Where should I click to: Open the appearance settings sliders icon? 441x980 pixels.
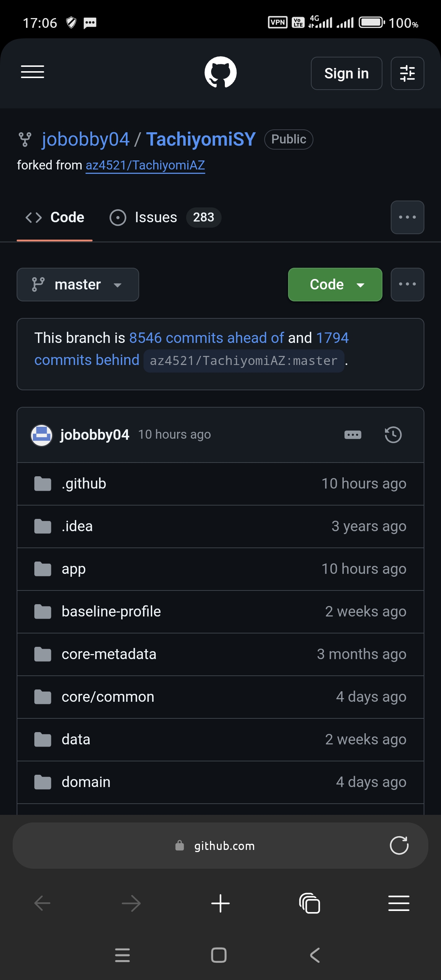point(407,73)
